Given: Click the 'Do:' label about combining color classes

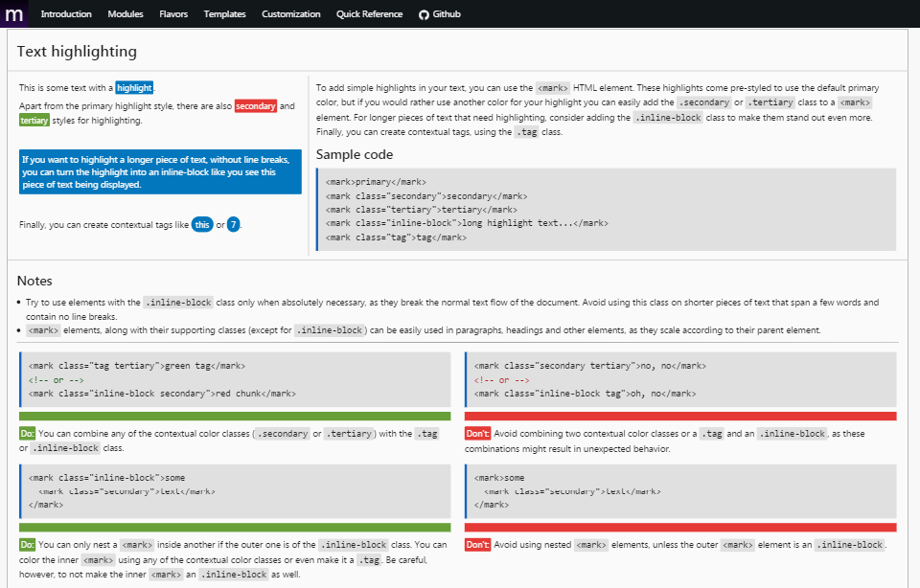Looking at the screenshot, I should click(x=28, y=434).
